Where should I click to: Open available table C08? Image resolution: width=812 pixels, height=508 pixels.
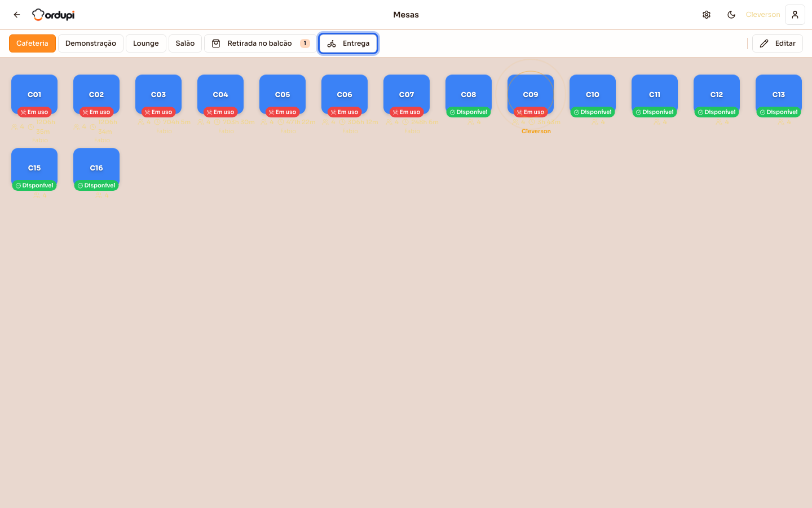click(469, 95)
